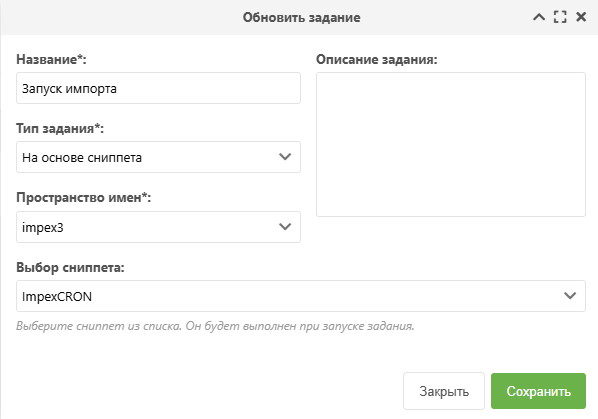The width and height of the screenshot is (598, 419).
Task: Click the 'Выбор сниппета:' label
Action: (x=70, y=267)
